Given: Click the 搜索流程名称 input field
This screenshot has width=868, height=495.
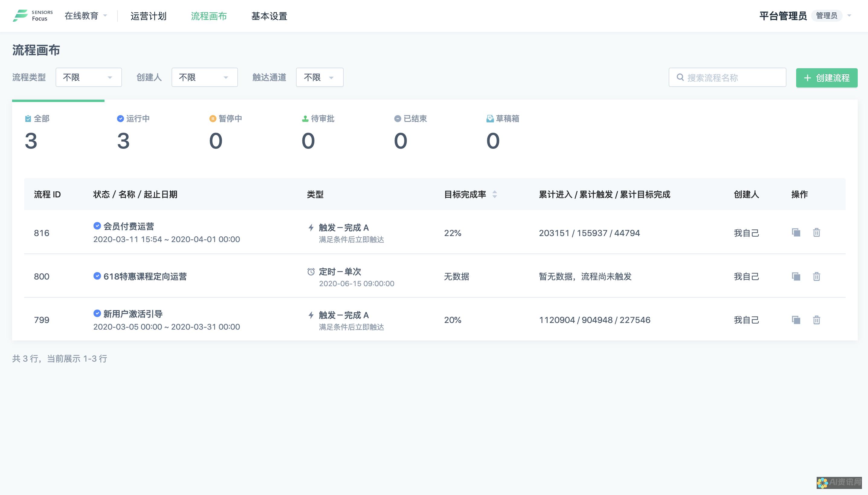Looking at the screenshot, I should pyautogui.click(x=727, y=77).
